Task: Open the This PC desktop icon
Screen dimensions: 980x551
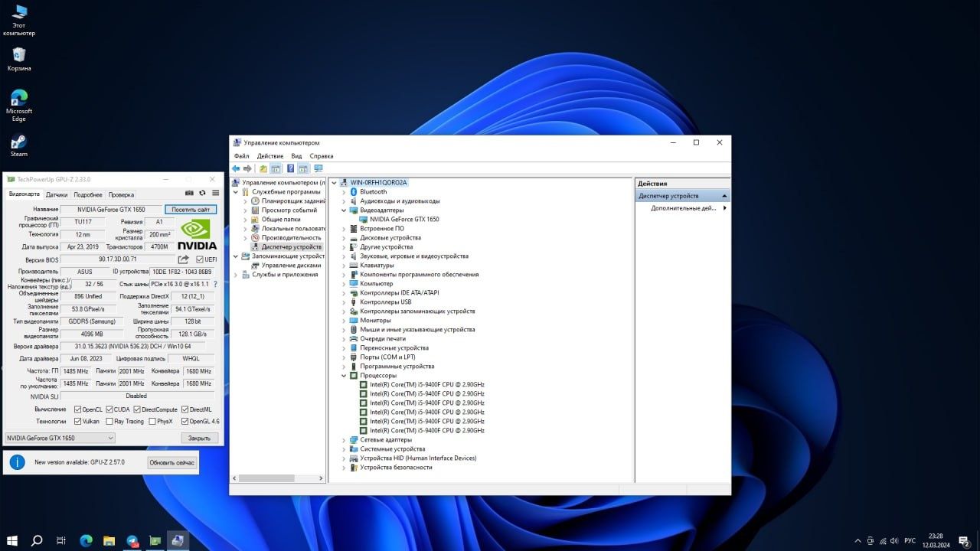Action: [19, 21]
